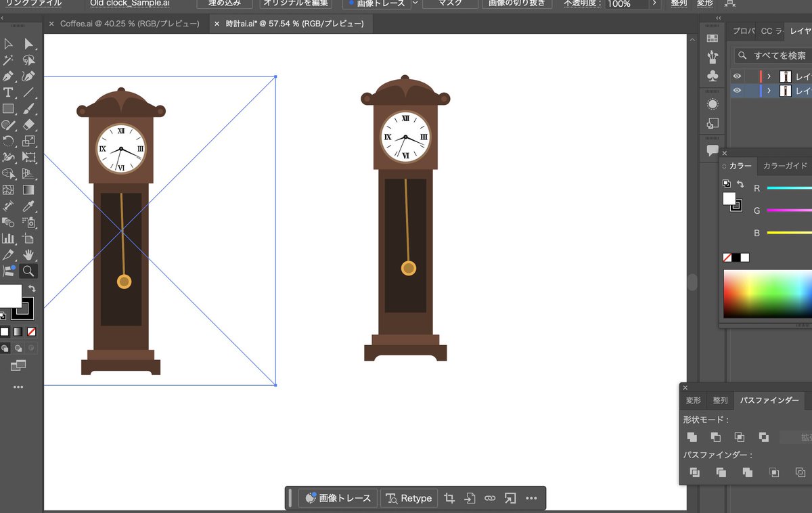The height and width of the screenshot is (513, 812).
Task: Collapse the right panel dock arrows
Action: (718, 18)
